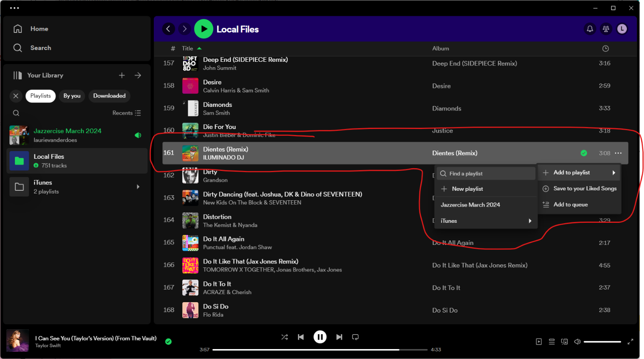
Task: Open the play queue
Action: pos(552,342)
